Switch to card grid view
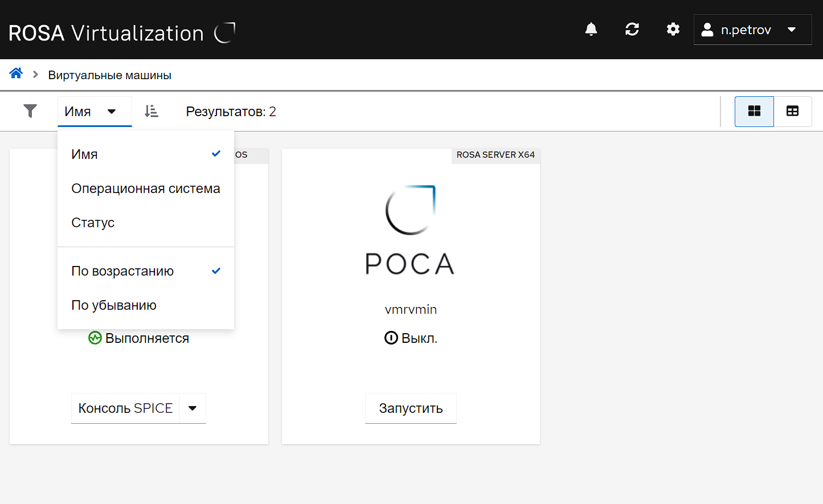823x504 pixels. pyautogui.click(x=754, y=112)
